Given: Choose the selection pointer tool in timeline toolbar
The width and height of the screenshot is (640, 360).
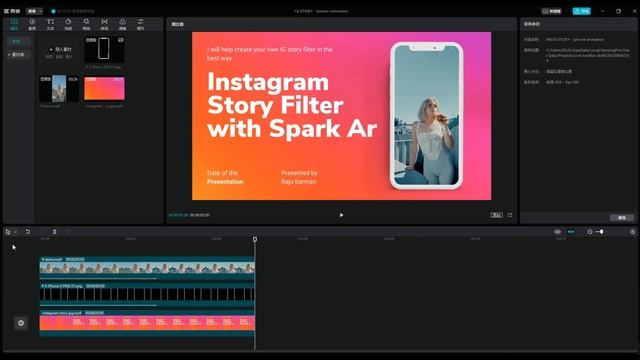Looking at the screenshot, I should pyautogui.click(x=8, y=232).
